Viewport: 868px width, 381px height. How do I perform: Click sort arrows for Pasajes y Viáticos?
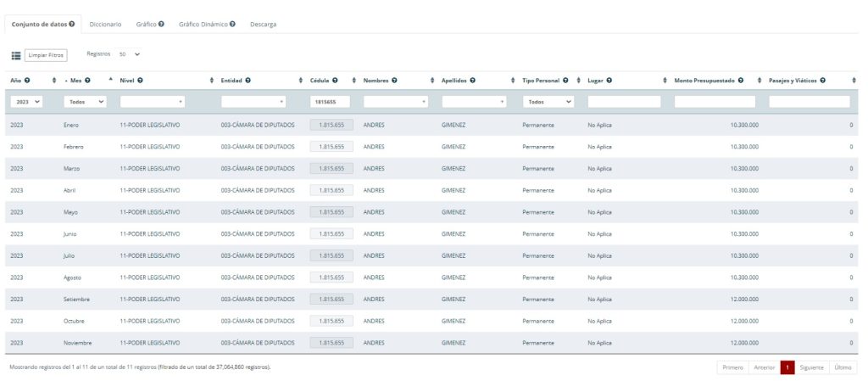tap(854, 81)
